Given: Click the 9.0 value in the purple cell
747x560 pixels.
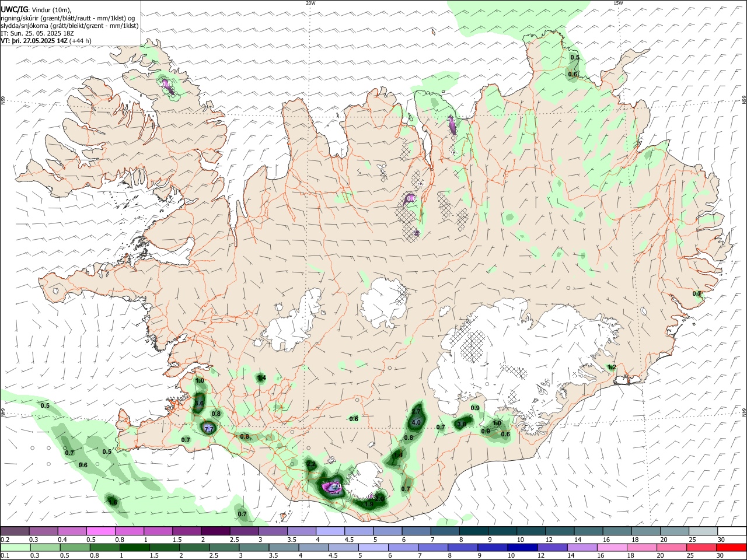Looking at the screenshot, I should tap(336, 487).
